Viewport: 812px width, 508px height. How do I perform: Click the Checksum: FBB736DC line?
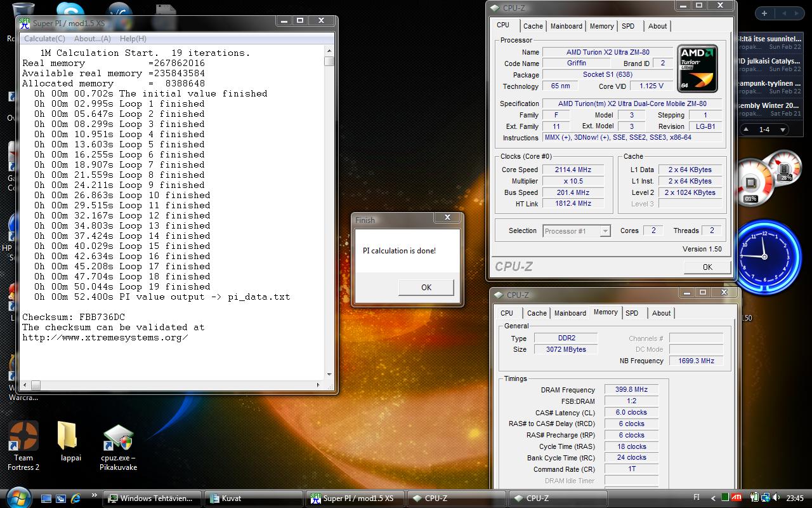74,317
